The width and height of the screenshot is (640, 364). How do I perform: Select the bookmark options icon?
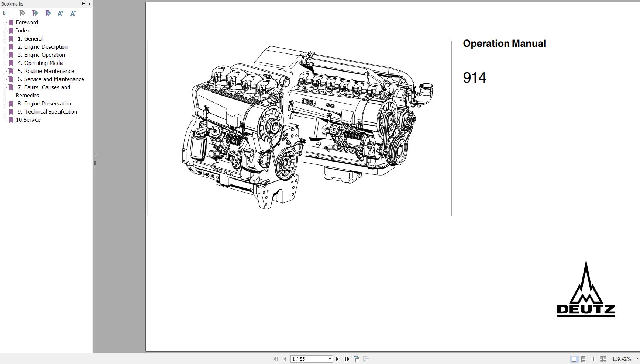[x=6, y=13]
